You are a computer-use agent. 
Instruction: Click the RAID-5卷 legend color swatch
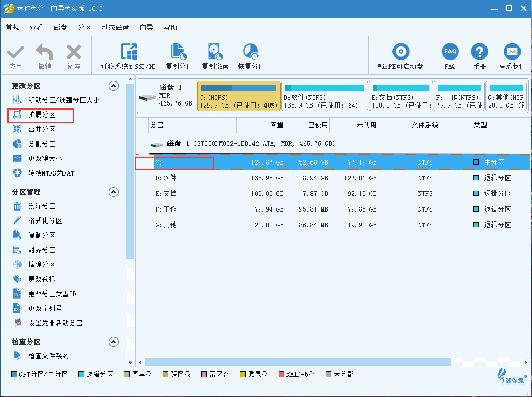coord(281,375)
